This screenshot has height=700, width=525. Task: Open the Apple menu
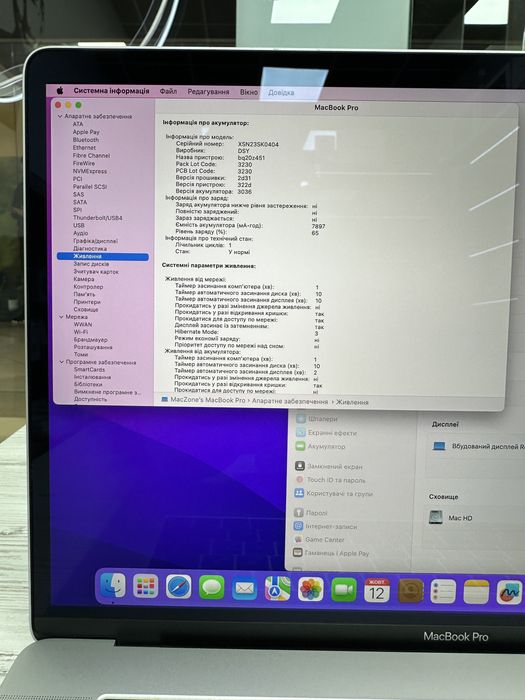point(60,91)
